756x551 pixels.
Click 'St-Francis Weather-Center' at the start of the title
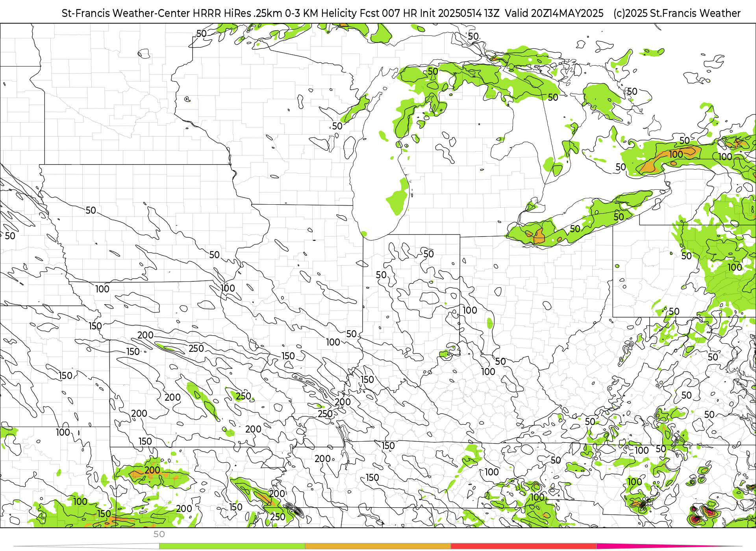tap(126, 13)
